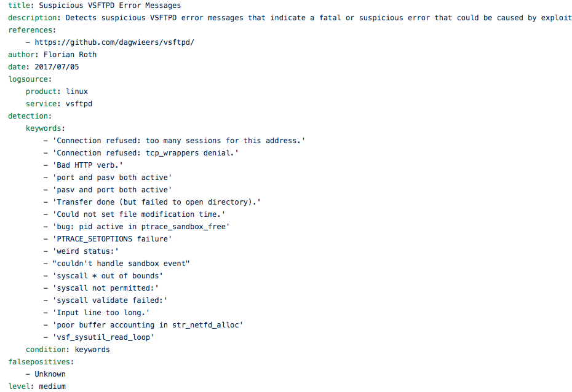Click the date value 2017/07/05
The image size is (572, 392).
57,67
